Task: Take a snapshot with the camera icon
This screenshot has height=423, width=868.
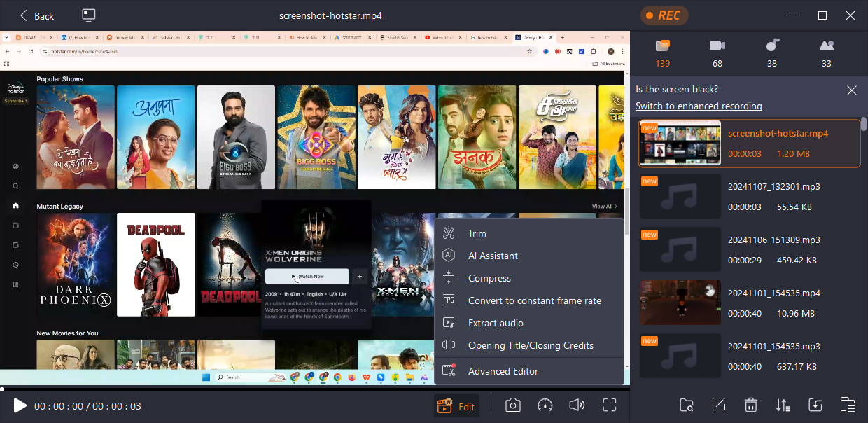Action: (x=512, y=405)
